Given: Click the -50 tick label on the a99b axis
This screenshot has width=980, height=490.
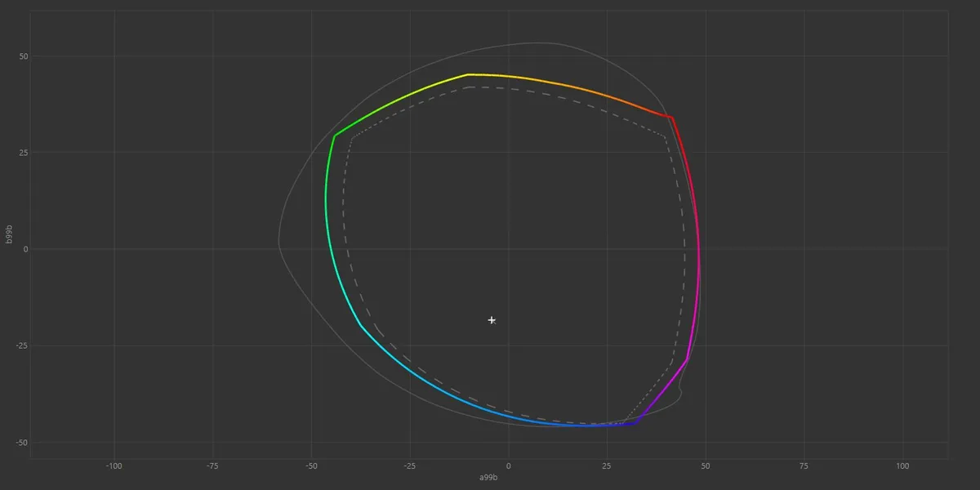Looking at the screenshot, I should [311, 465].
